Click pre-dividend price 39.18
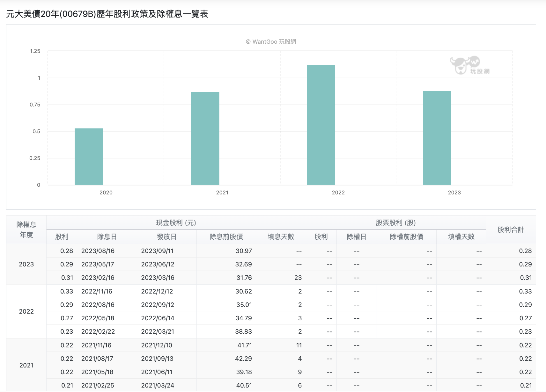This screenshot has width=546, height=392. tap(244, 372)
